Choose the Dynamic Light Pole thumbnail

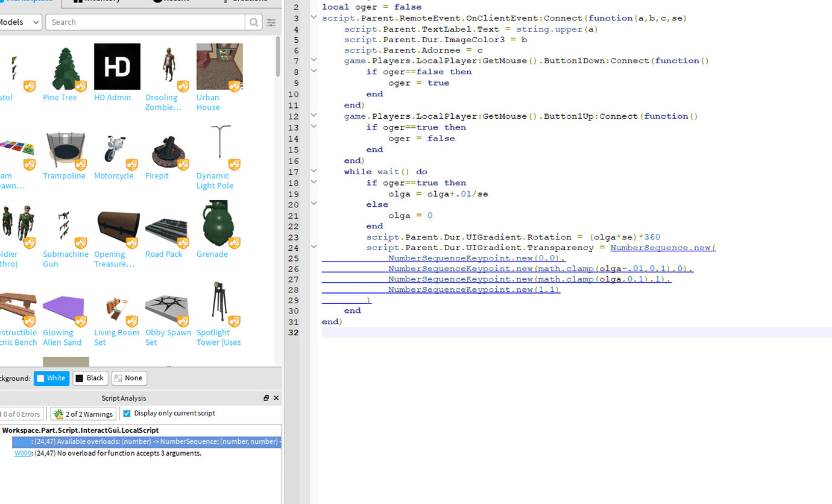click(x=219, y=145)
